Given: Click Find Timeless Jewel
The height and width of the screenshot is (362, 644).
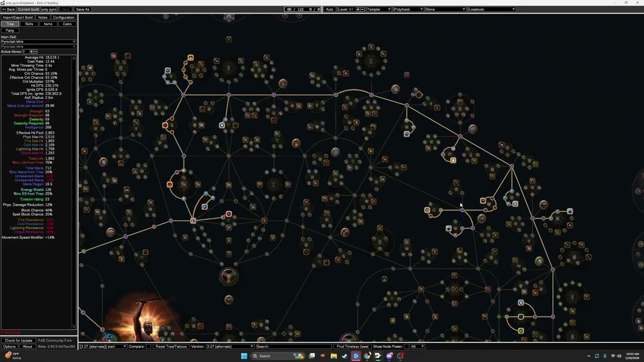Looking at the screenshot, I should tap(352, 346).
